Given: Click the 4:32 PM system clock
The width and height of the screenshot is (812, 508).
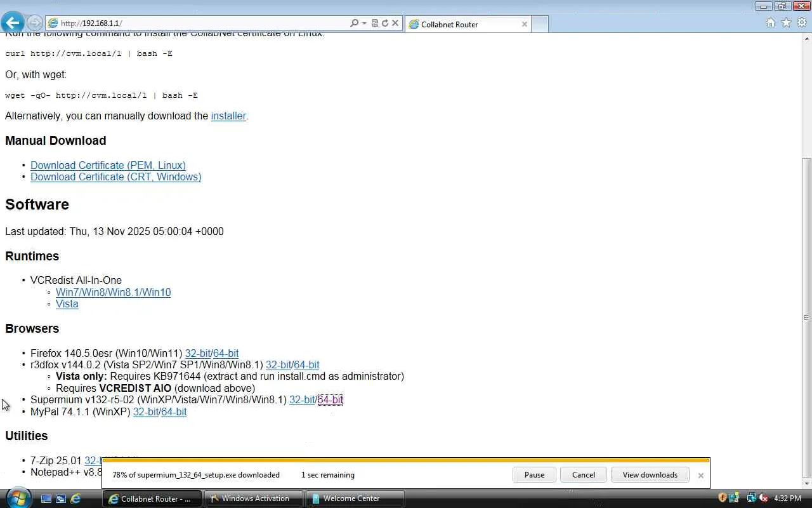Looking at the screenshot, I should [788, 498].
